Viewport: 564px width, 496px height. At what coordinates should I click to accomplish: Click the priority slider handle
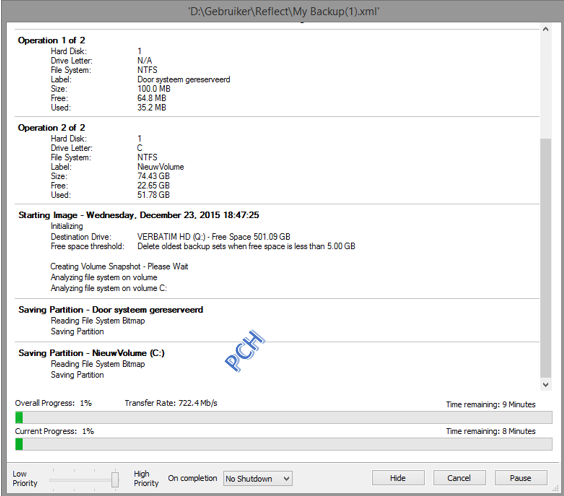pyautogui.click(x=115, y=479)
